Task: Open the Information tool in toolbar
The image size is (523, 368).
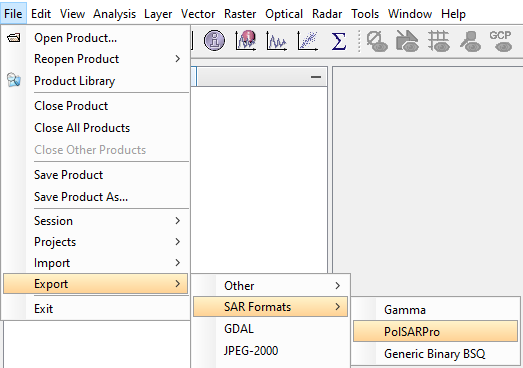Action: [214, 41]
